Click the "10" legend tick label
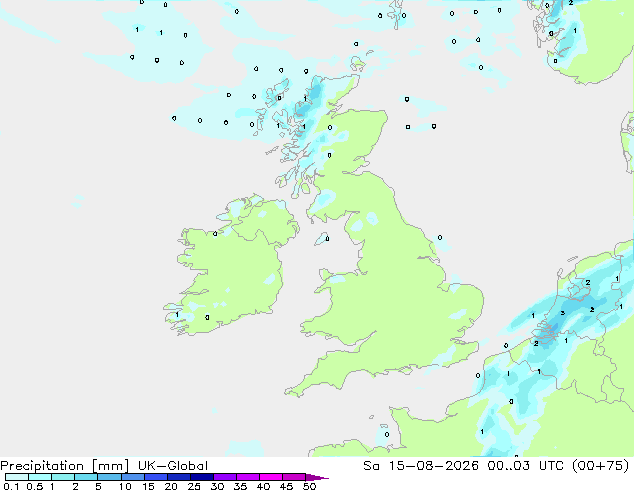 (125, 486)
